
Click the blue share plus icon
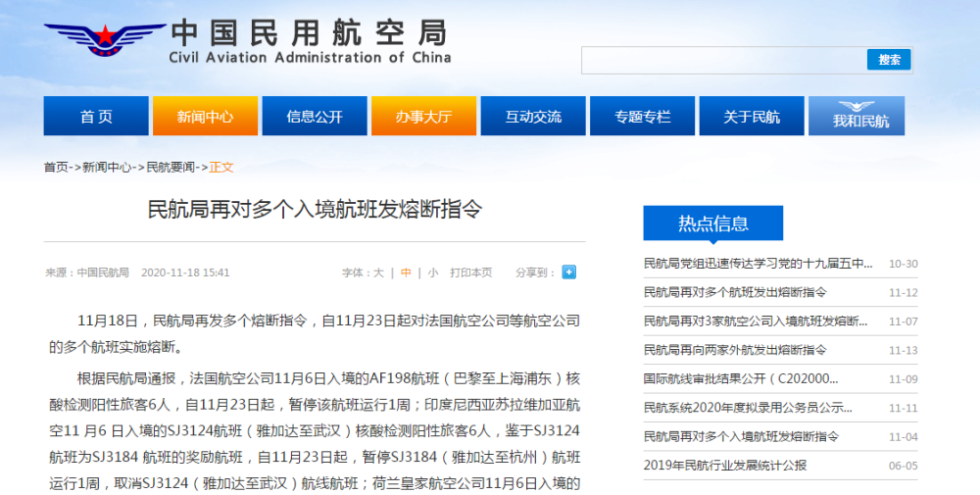pos(568,272)
